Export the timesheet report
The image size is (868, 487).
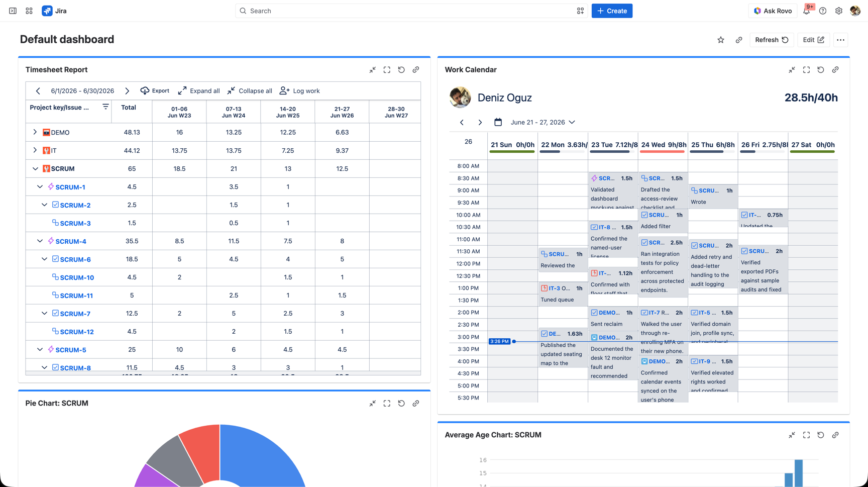[155, 91]
